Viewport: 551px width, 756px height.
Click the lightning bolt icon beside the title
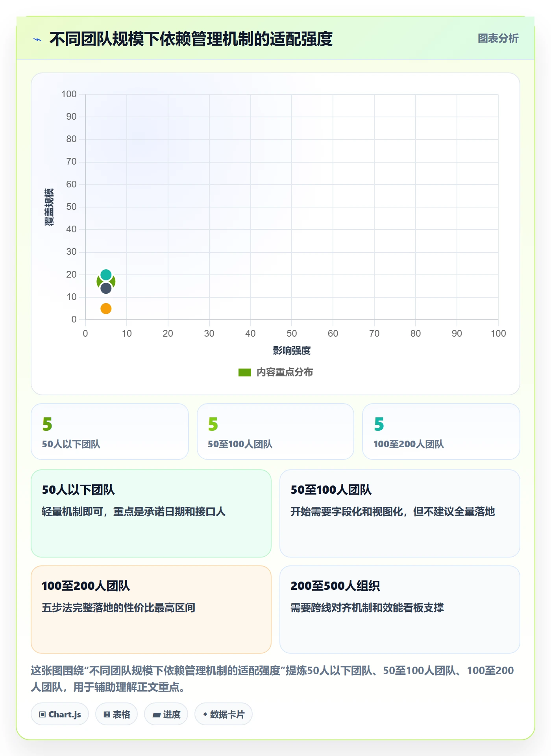click(x=37, y=39)
